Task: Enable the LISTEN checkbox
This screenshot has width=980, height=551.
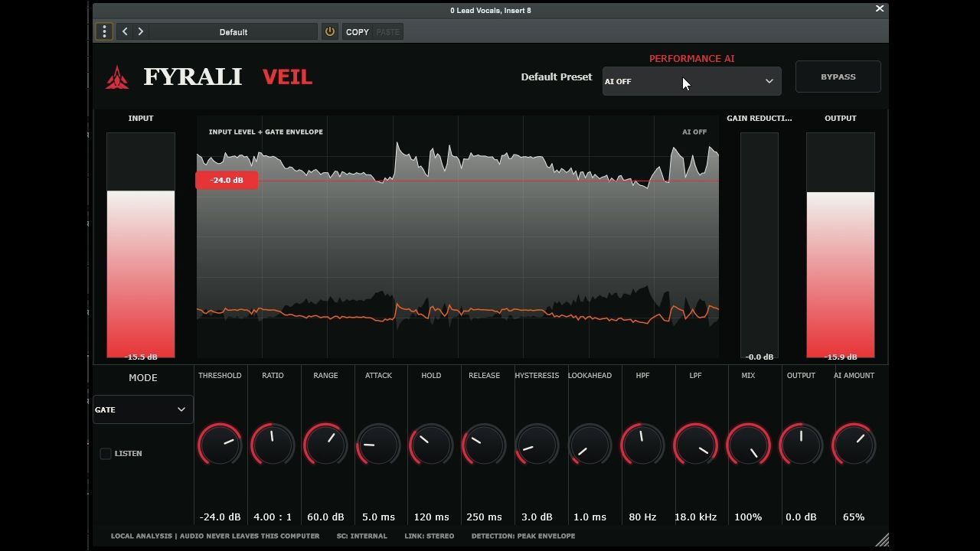Action: 106,454
